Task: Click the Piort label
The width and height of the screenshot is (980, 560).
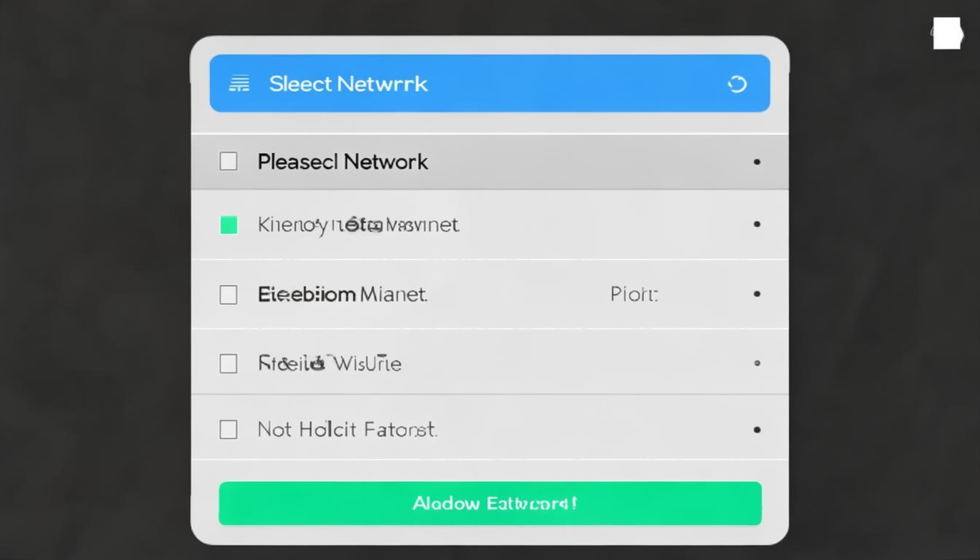Action: 634,295
